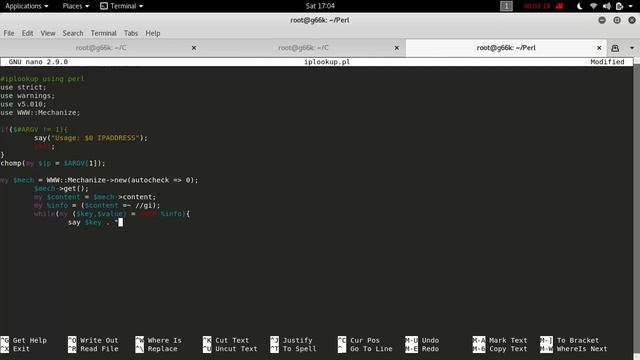The height and width of the screenshot is (360, 640).
Task: Click the new tab icon button
Action: (x=615, y=48)
